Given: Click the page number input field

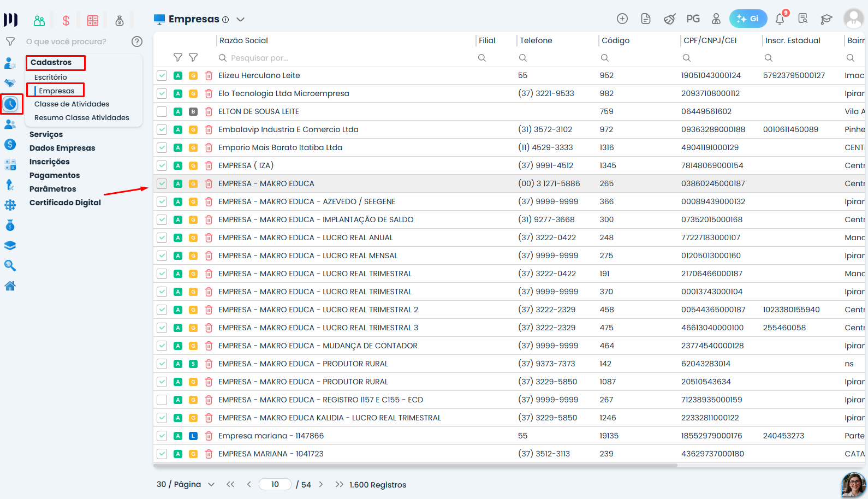Looking at the screenshot, I should pos(275,484).
